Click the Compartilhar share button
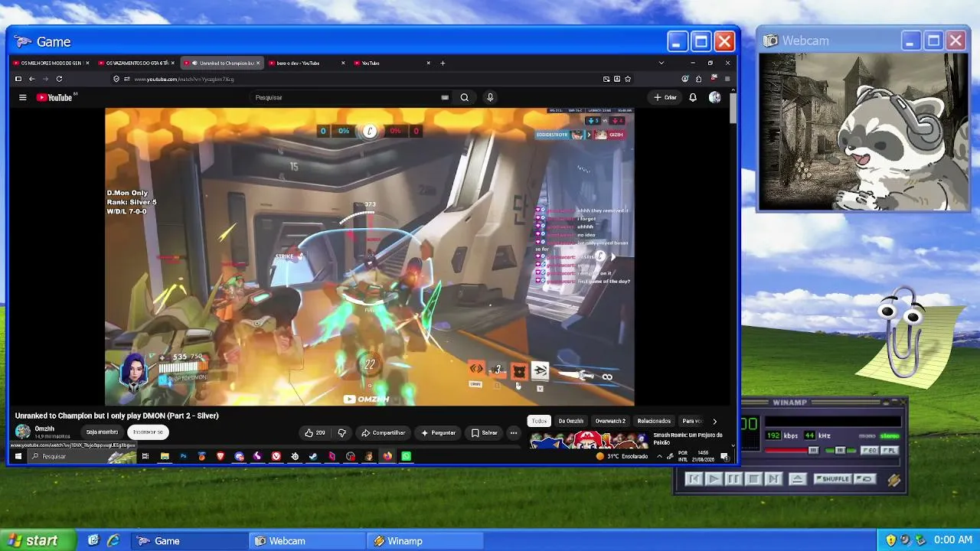The height and width of the screenshot is (551, 980). click(384, 433)
